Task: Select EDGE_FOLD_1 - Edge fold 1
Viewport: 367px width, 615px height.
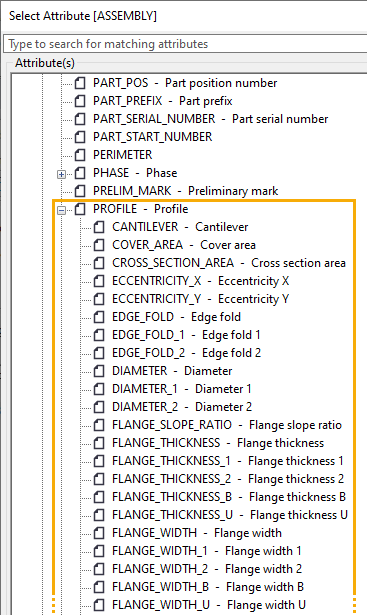Action: (x=186, y=335)
